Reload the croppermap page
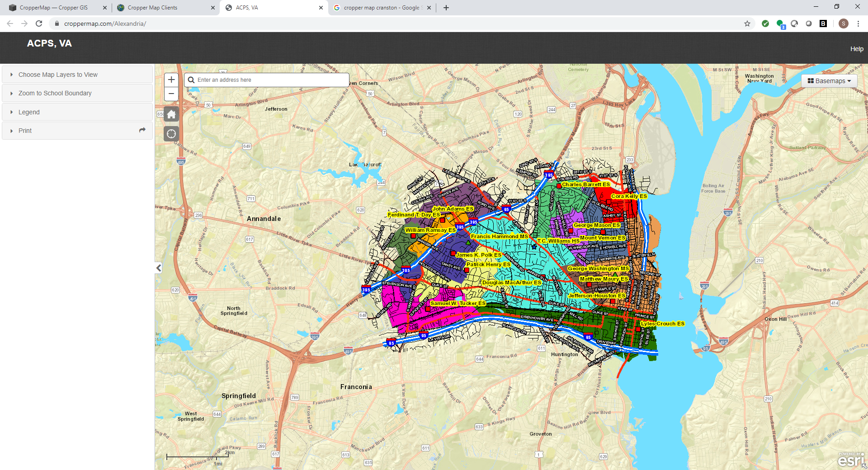Image resolution: width=868 pixels, height=470 pixels. pos(39,23)
